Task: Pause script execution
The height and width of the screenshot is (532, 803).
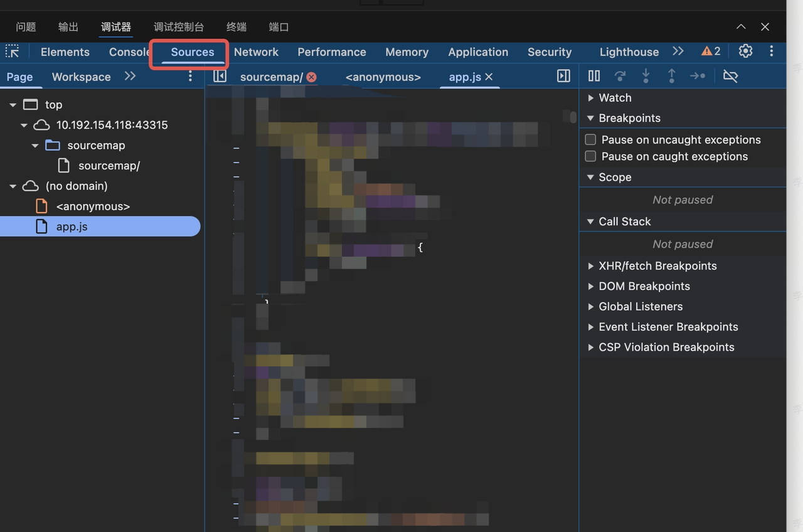Action: point(594,77)
